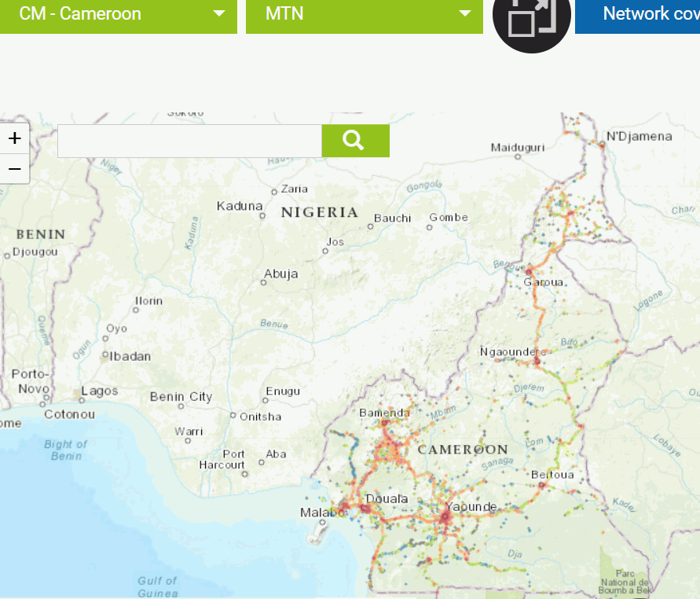Click the Abuja city marker
Image resolution: width=700 pixels, height=599 pixels.
coord(264,282)
